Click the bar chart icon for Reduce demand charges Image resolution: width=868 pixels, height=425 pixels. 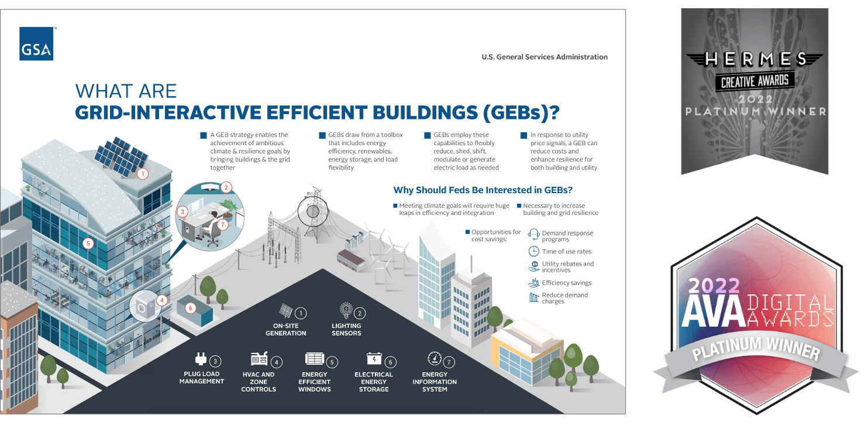click(533, 297)
